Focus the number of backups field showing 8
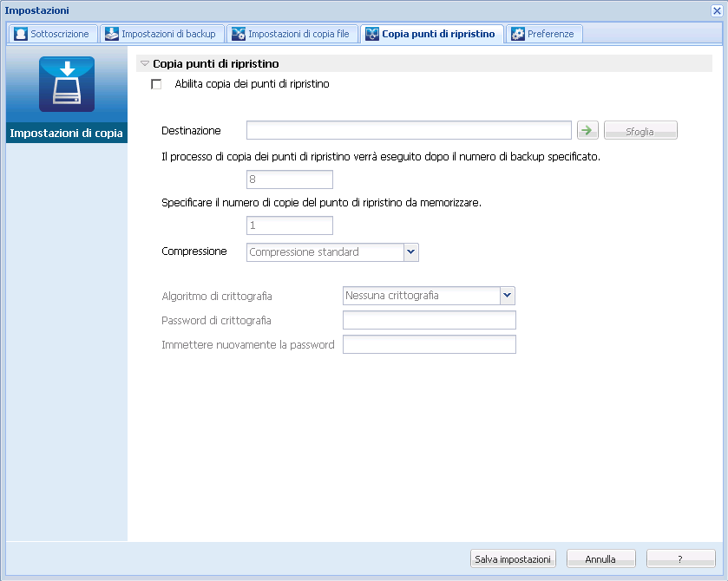728x581 pixels. 289,180
